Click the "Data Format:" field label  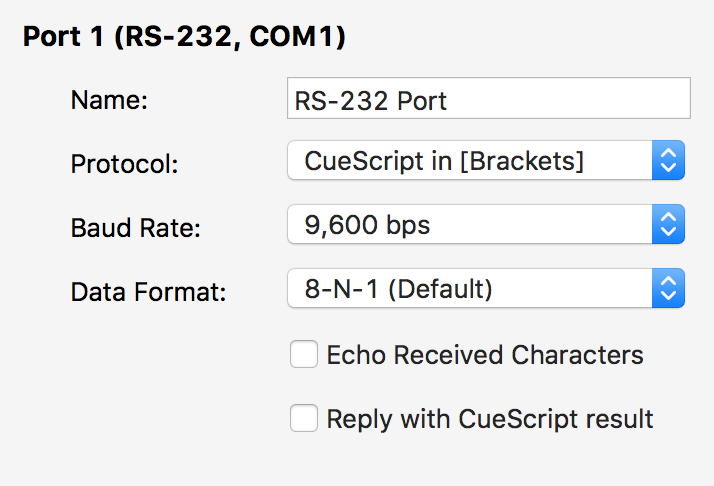149,292
